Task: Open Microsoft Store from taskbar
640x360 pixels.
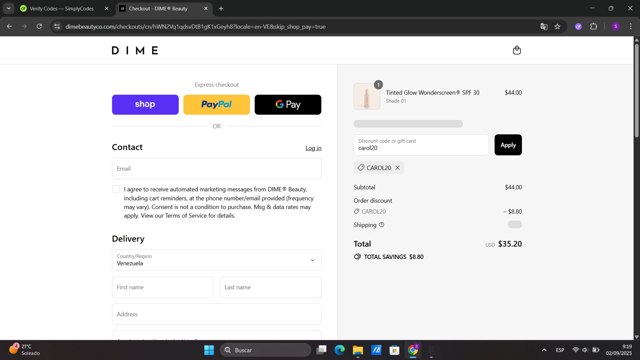Action: (394, 350)
